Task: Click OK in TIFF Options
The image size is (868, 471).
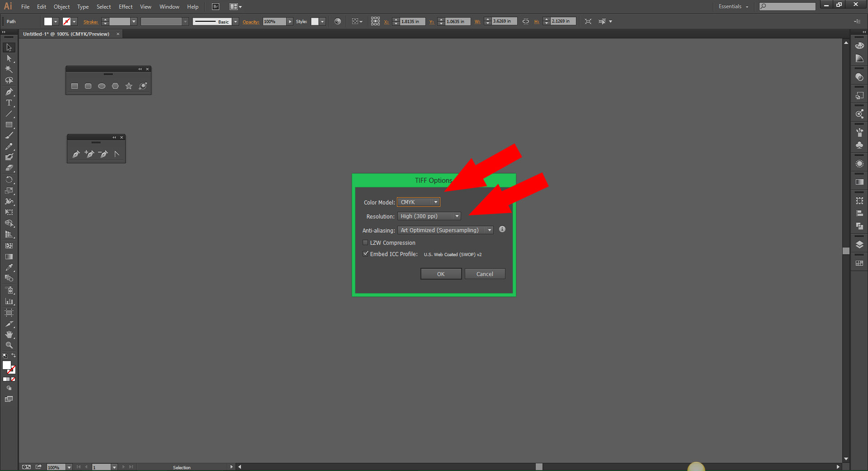Action: (x=441, y=274)
